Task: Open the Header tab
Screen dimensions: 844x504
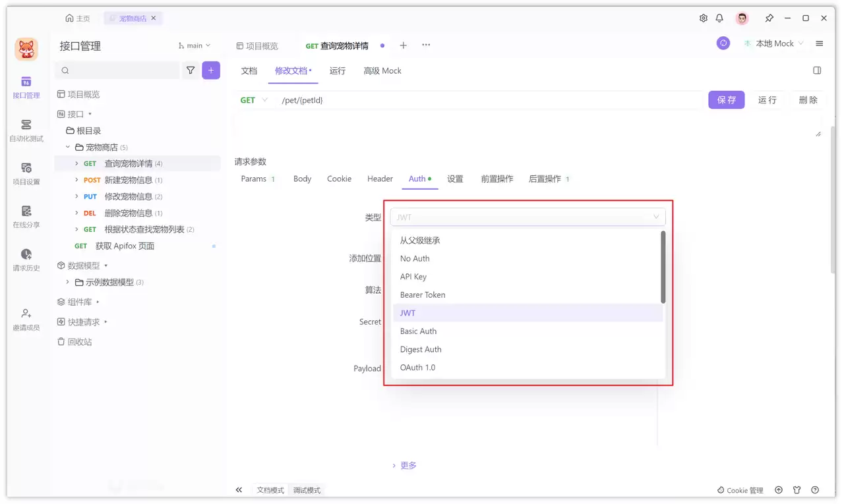Action: point(380,179)
